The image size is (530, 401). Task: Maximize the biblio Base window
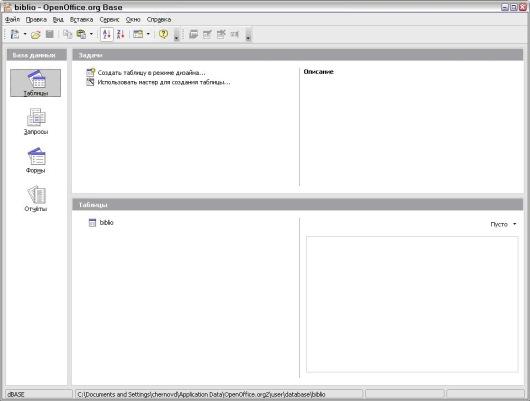513,7
